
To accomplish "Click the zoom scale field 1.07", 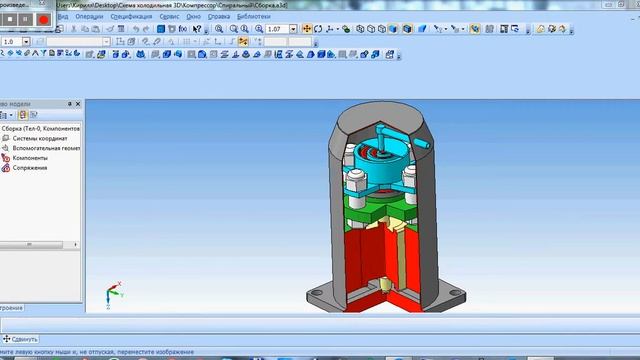I will pyautogui.click(x=277, y=29).
